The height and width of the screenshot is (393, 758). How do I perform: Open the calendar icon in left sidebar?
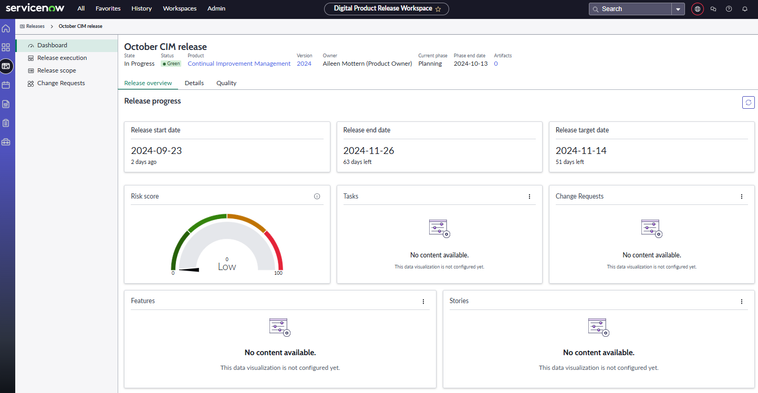pyautogui.click(x=6, y=85)
